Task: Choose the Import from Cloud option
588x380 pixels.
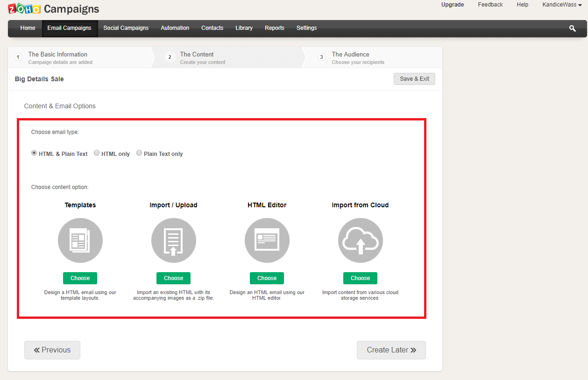Action: tap(361, 278)
